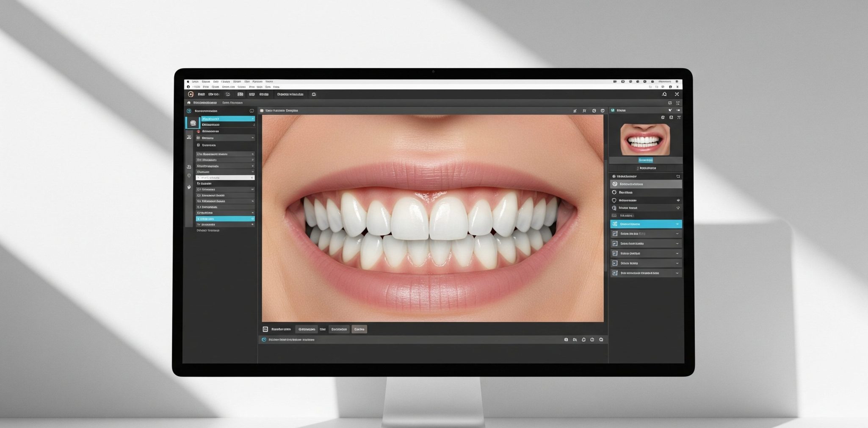Open the last menu in the top menu bar row
868x428 pixels.
pos(269,82)
